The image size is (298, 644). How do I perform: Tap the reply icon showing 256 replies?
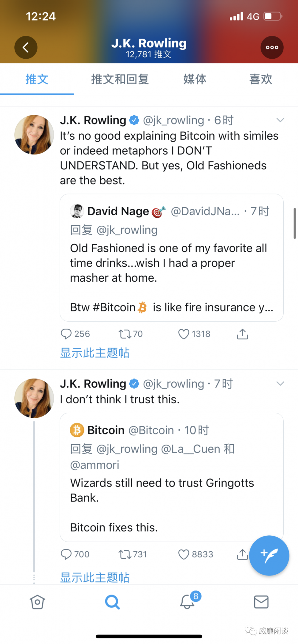tap(66, 334)
